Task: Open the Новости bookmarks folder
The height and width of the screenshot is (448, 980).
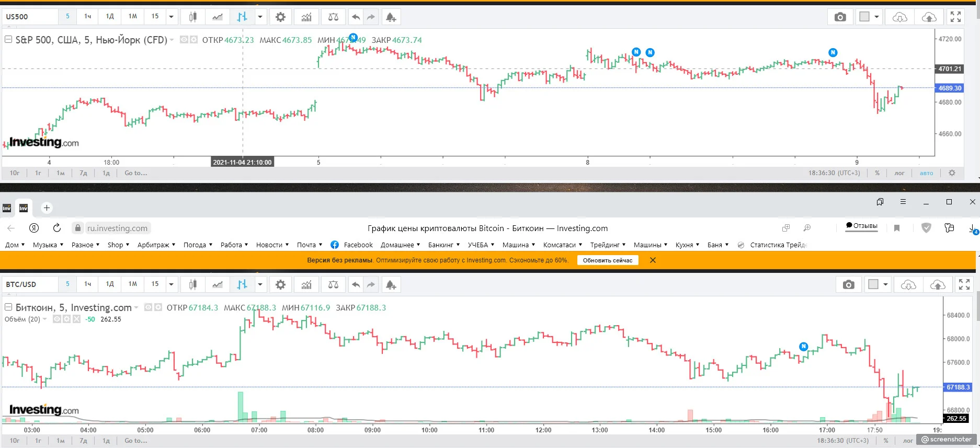Action: point(272,245)
